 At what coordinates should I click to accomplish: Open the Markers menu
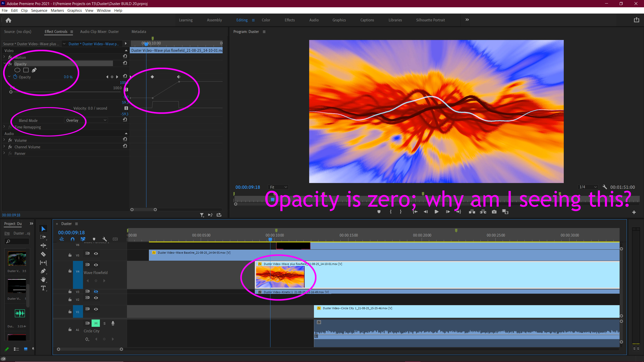coord(57,10)
